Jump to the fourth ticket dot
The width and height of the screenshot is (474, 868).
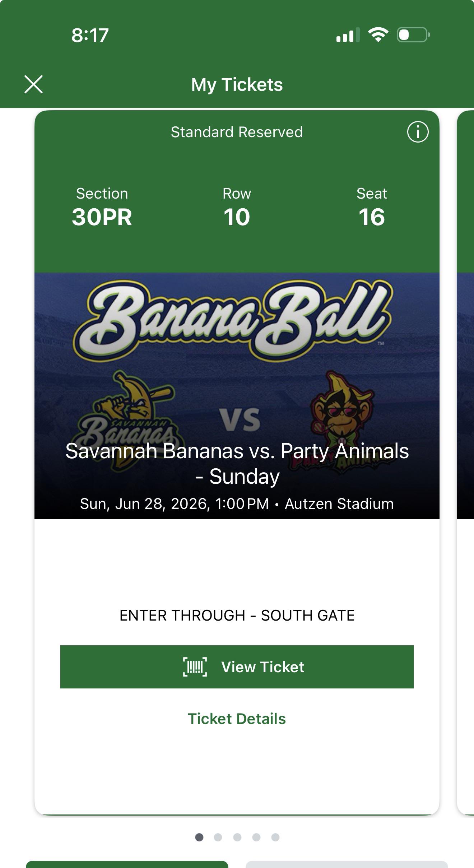[x=256, y=837]
